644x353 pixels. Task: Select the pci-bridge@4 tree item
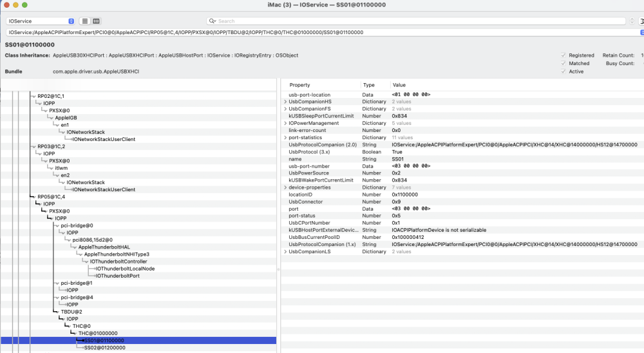[x=77, y=298]
